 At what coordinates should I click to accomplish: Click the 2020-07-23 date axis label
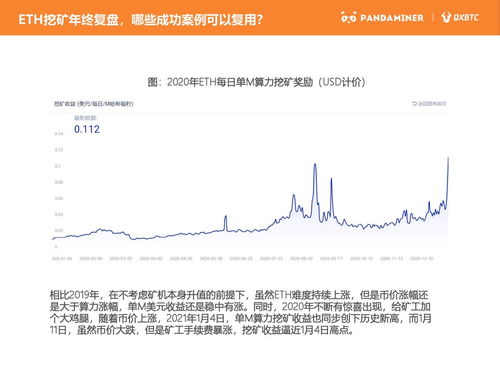tap(271, 258)
